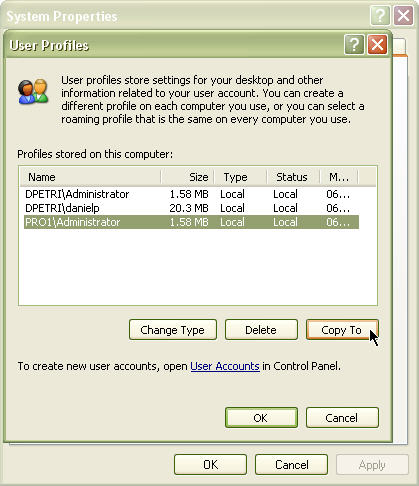Viewport: 419px width, 486px height.
Task: Select the PRO1\Administrator profile row
Action: pos(191,222)
